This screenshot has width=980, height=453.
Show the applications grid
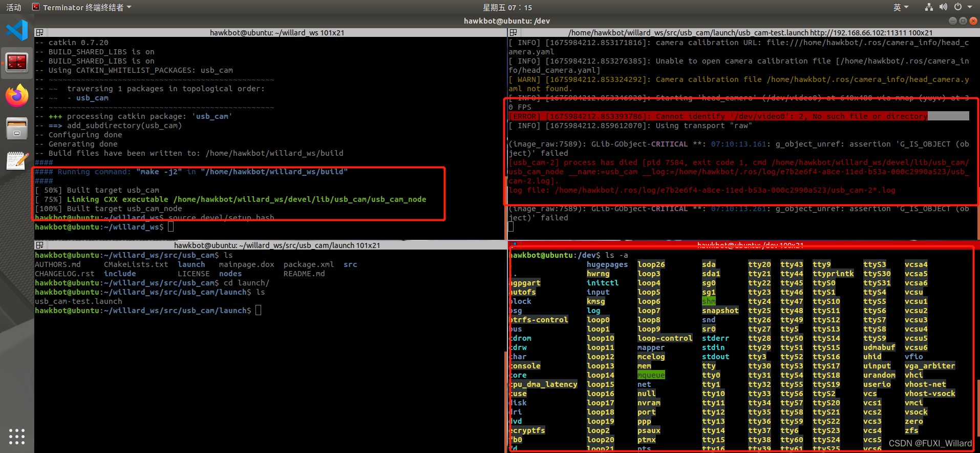tap(17, 436)
